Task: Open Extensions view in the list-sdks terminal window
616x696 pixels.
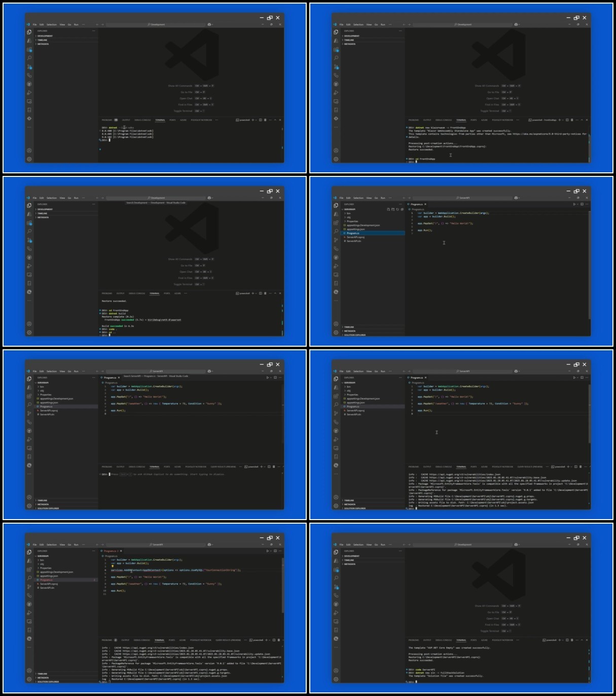Action: pos(29,49)
